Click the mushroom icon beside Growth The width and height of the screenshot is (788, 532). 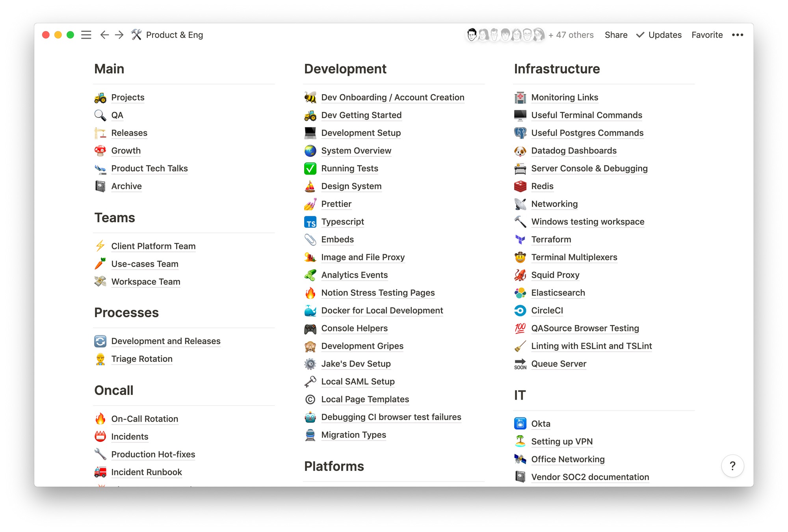click(x=100, y=151)
